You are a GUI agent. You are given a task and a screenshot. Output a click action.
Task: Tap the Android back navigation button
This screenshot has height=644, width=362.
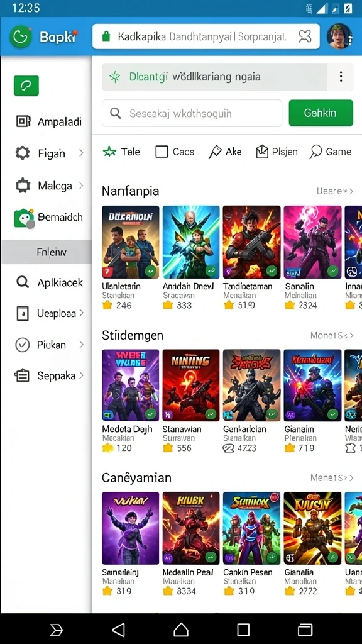119,629
